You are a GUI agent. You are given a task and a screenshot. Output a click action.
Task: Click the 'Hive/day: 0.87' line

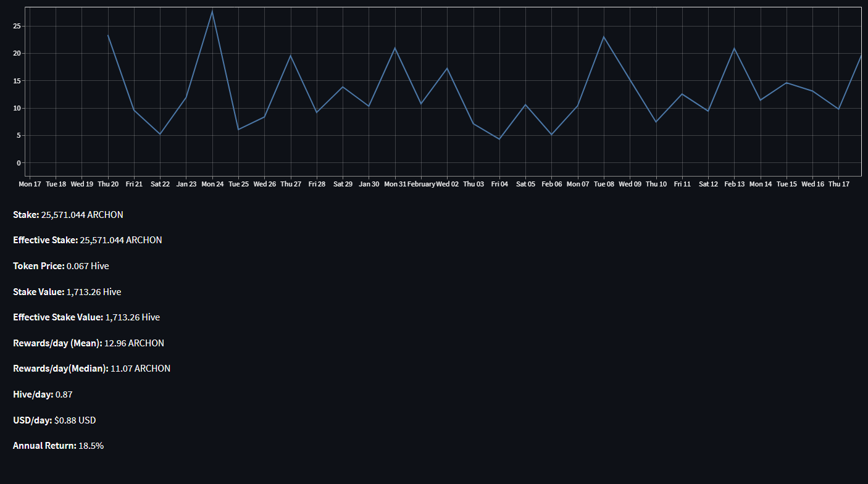click(43, 394)
